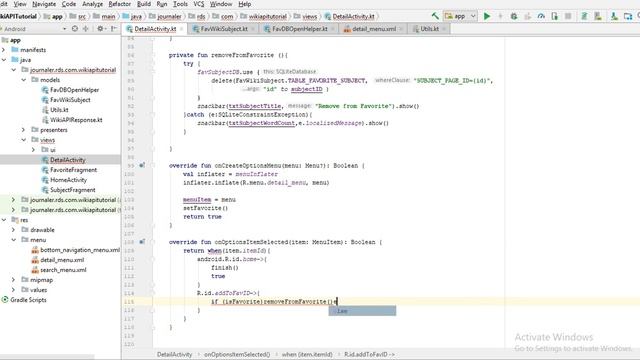Screen dimensions: 640x360
Task: Close the DetailActivity.kt editor tab
Action: [x=182, y=29]
